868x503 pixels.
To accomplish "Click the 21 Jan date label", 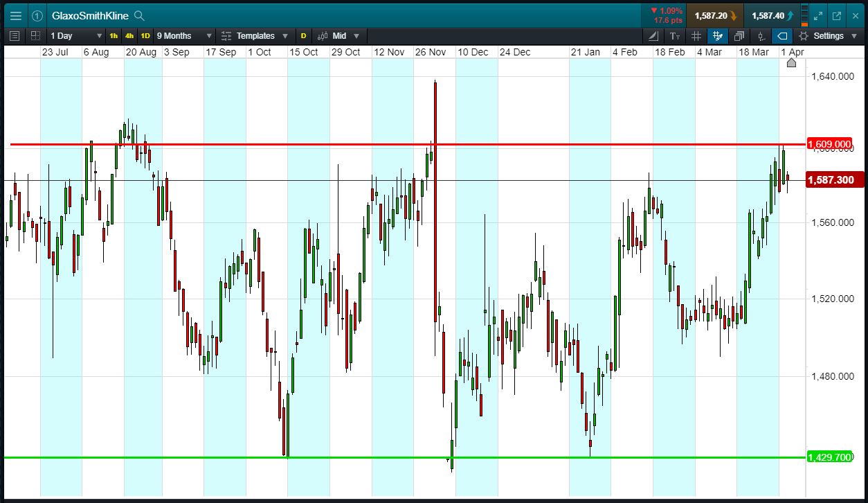I will pos(585,52).
